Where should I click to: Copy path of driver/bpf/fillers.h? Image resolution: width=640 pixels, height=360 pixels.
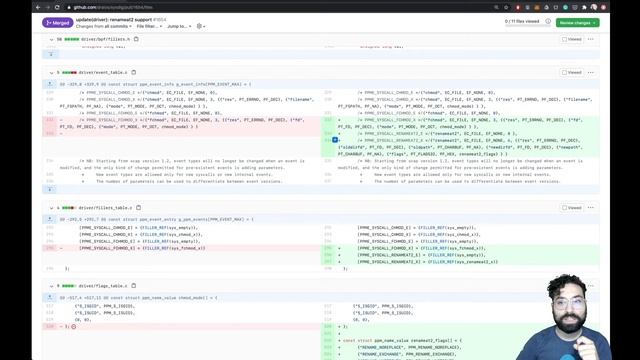(x=136, y=39)
